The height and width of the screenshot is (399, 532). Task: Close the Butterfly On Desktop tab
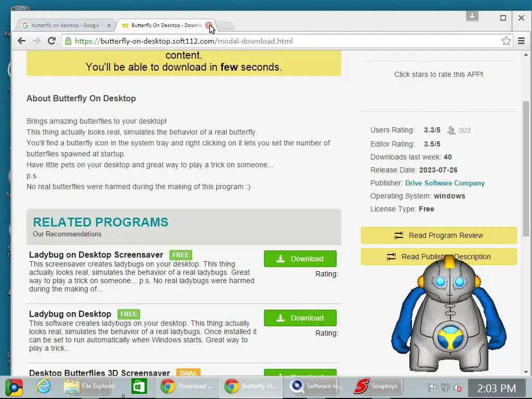pyautogui.click(x=208, y=25)
